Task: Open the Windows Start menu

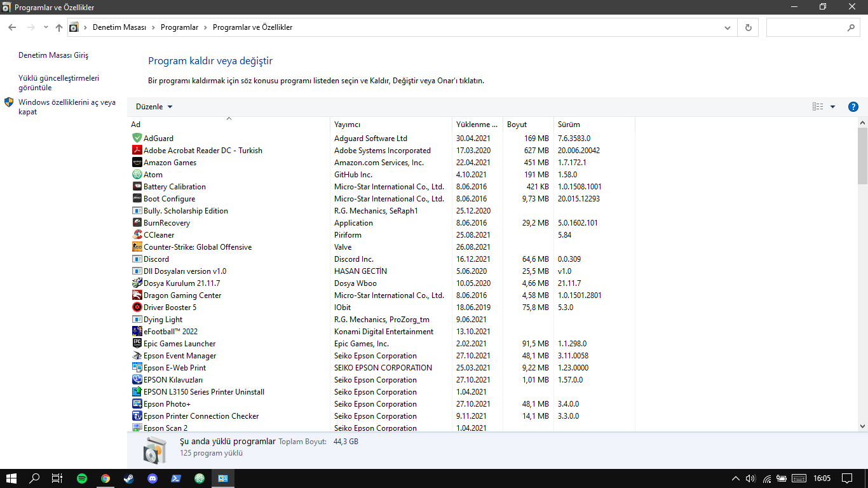Action: (11, 478)
